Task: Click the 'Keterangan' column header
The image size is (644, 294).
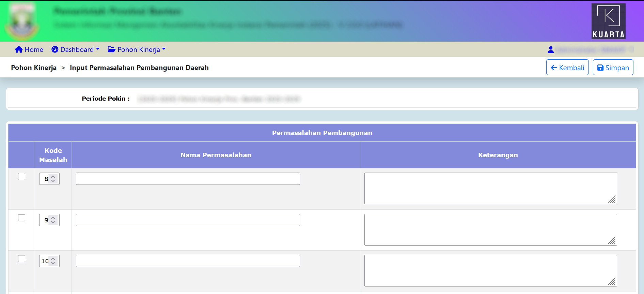Action: pos(498,155)
